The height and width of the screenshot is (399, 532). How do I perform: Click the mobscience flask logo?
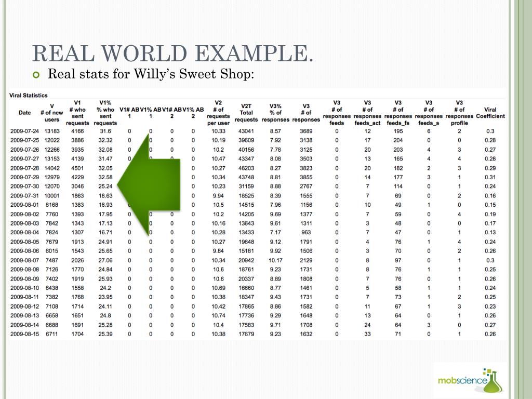click(x=470, y=380)
